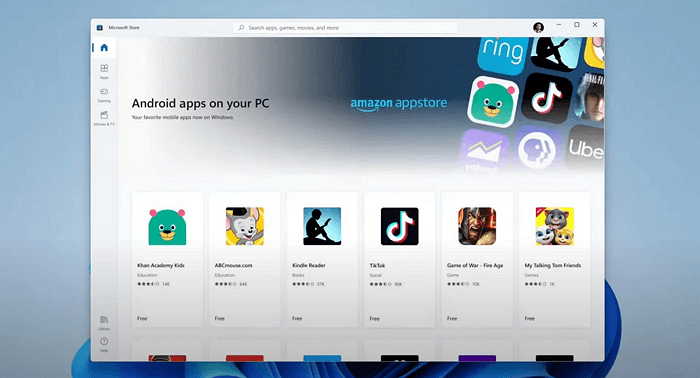
Task: Open the TikTok title link
Action: tap(377, 265)
